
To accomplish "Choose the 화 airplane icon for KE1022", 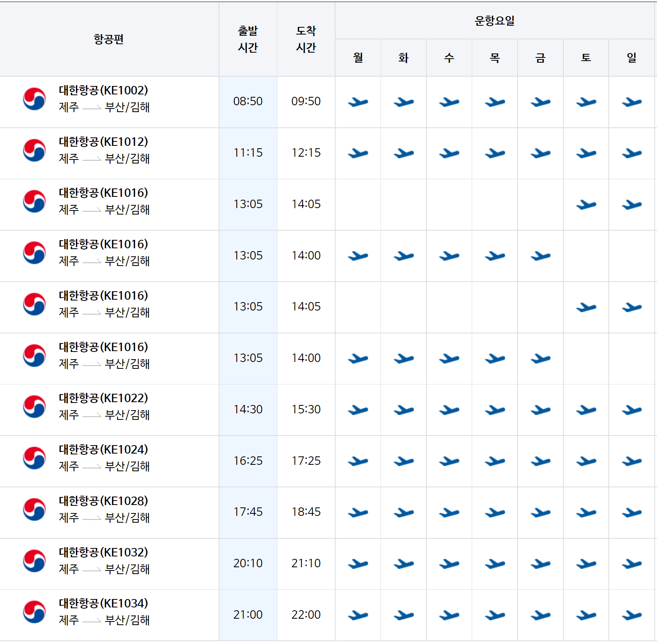I will pos(404,410).
